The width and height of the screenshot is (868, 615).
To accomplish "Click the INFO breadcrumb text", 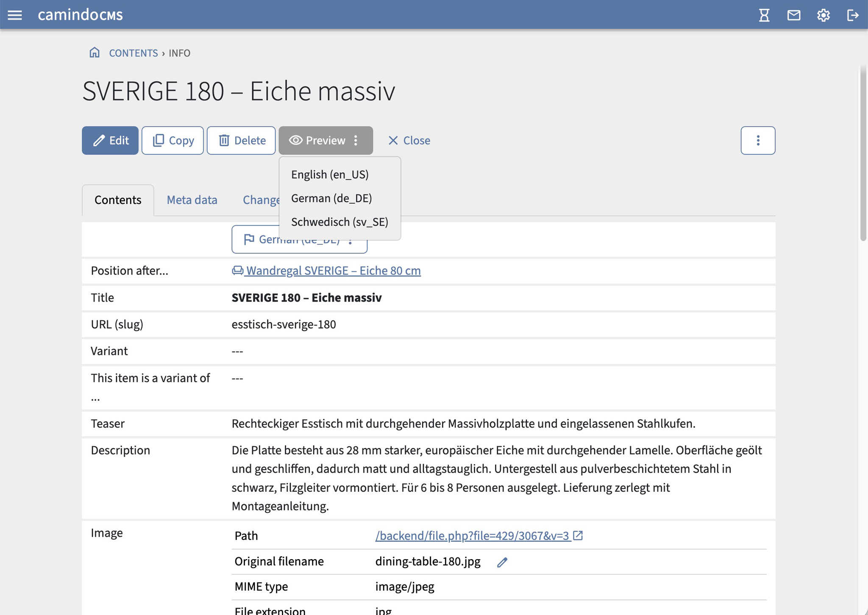I will coord(180,53).
